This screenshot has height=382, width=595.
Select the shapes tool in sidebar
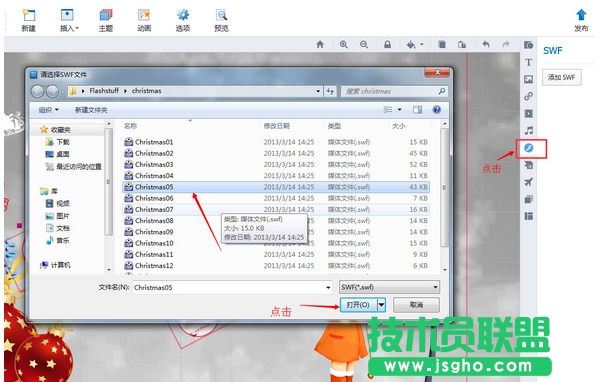pyautogui.click(x=529, y=45)
